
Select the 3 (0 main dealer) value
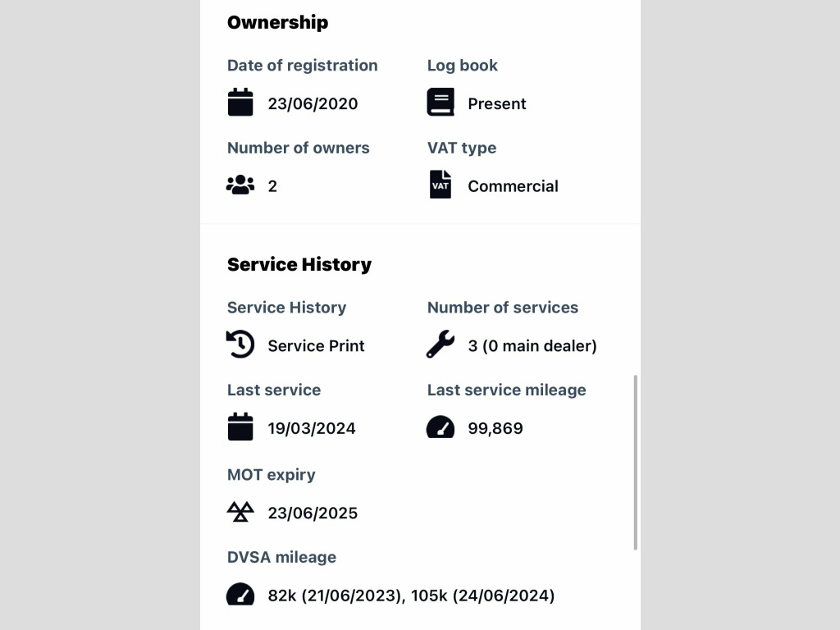pos(532,345)
